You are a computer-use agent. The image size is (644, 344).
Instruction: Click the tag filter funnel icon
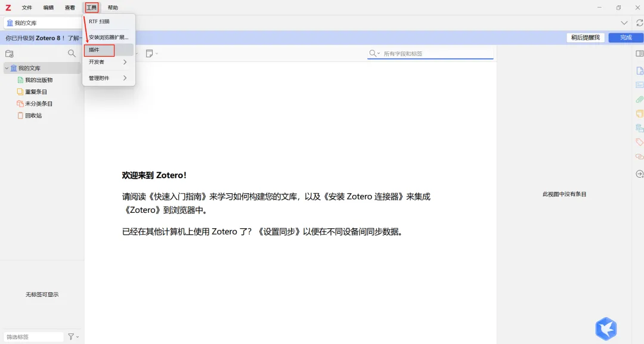click(71, 337)
